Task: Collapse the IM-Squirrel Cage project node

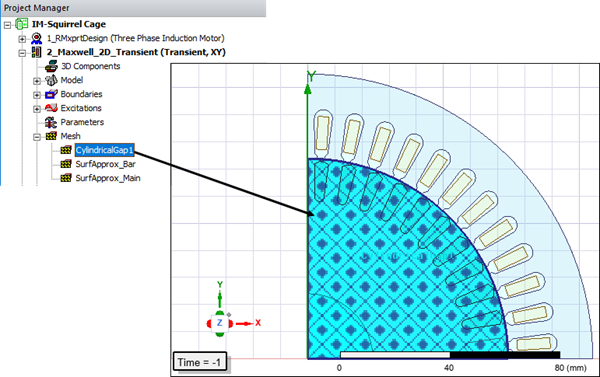Action: pos(7,25)
